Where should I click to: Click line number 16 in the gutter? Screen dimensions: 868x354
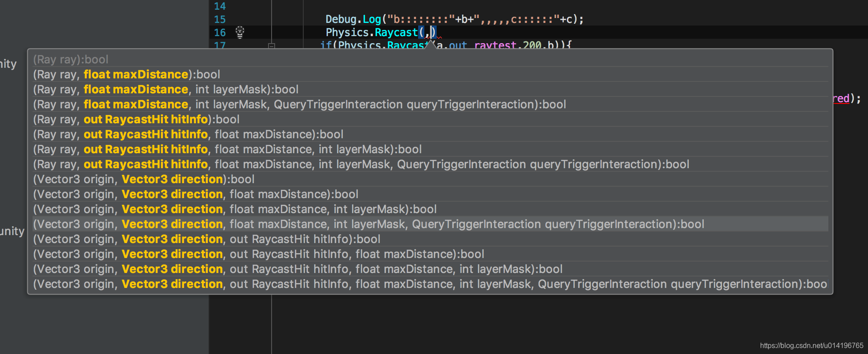click(x=220, y=33)
